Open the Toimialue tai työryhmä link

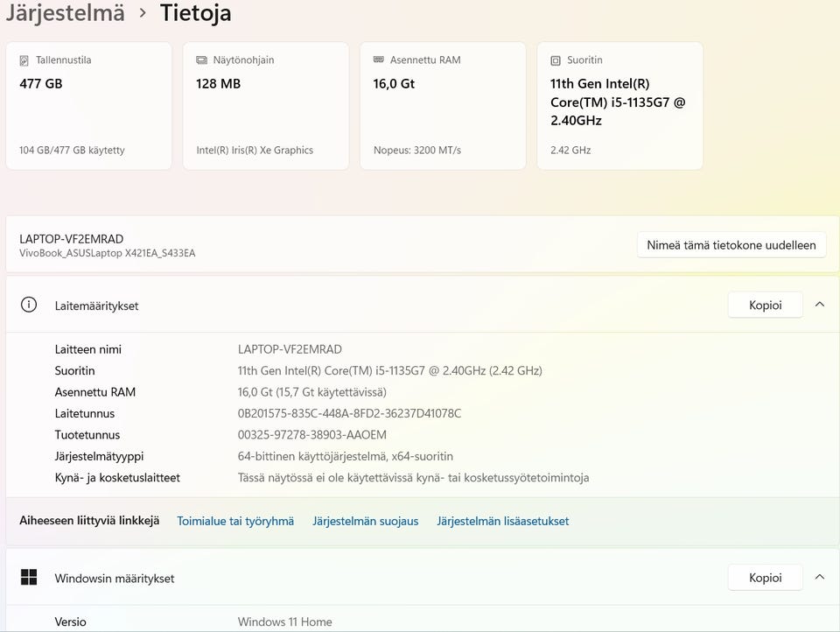pyautogui.click(x=235, y=521)
